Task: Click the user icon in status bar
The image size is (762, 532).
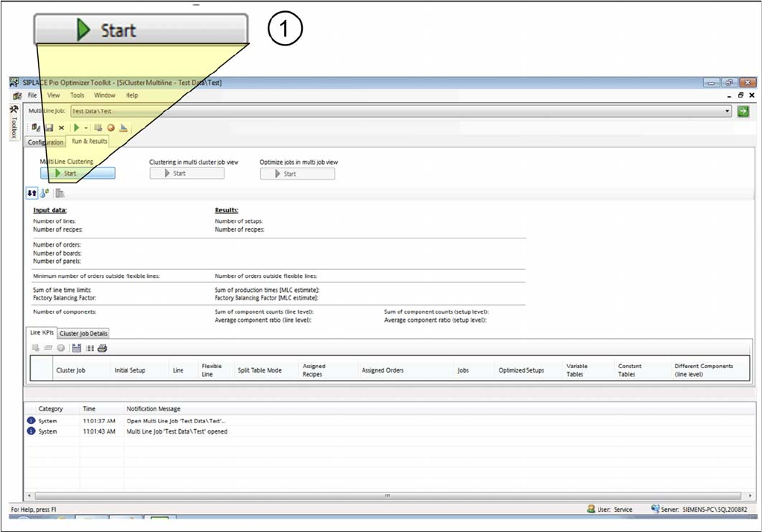Action: 591,509
